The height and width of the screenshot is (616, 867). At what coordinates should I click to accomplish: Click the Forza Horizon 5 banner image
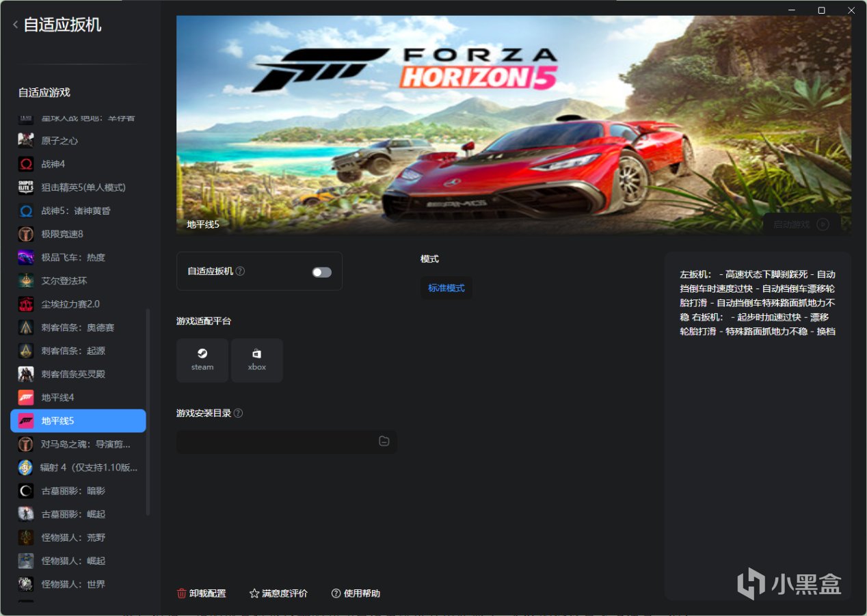[x=513, y=125]
